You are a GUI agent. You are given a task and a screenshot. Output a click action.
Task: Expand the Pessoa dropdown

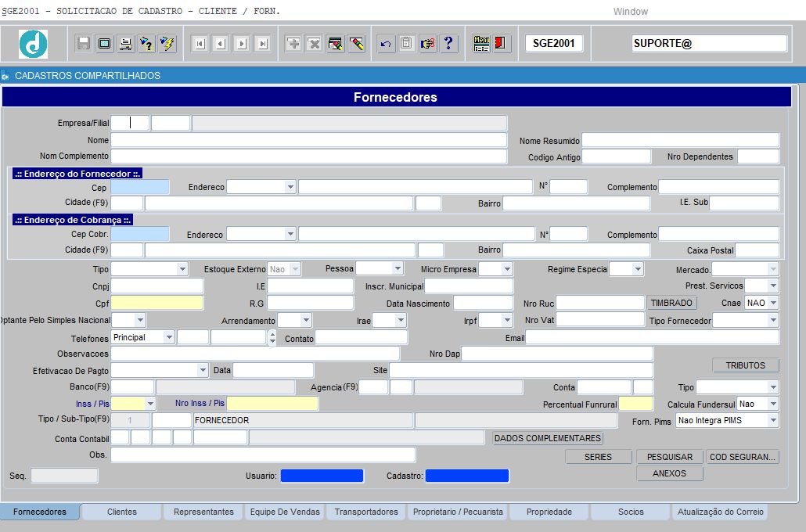tap(398, 269)
